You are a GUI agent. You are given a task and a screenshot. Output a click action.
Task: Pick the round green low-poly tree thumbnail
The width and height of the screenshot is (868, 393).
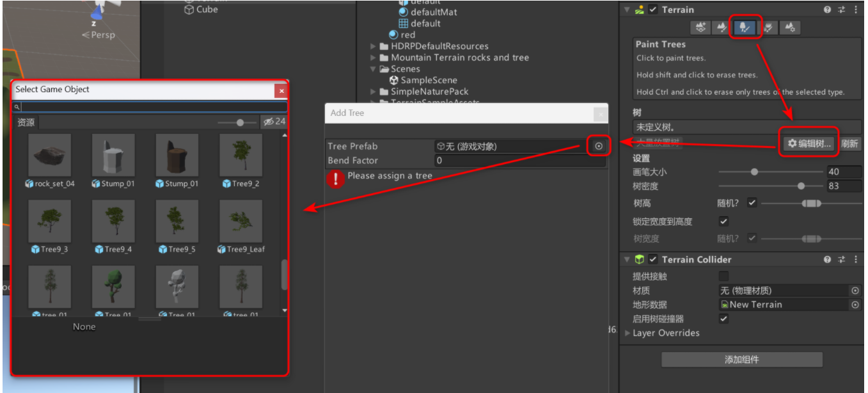click(113, 287)
